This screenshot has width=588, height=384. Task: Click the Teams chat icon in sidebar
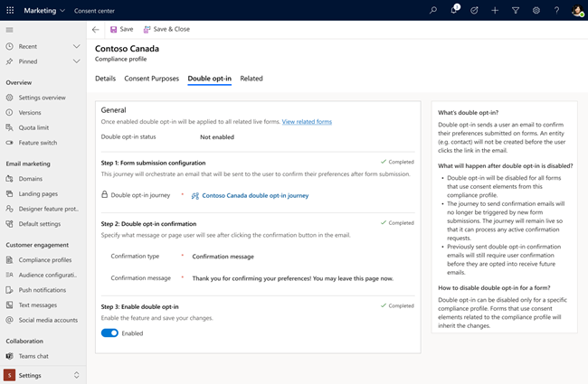(x=10, y=356)
